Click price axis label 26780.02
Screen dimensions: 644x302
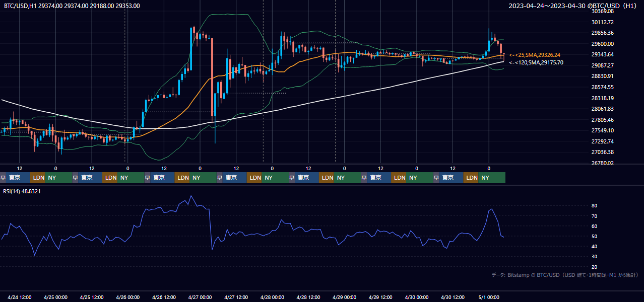coord(603,163)
